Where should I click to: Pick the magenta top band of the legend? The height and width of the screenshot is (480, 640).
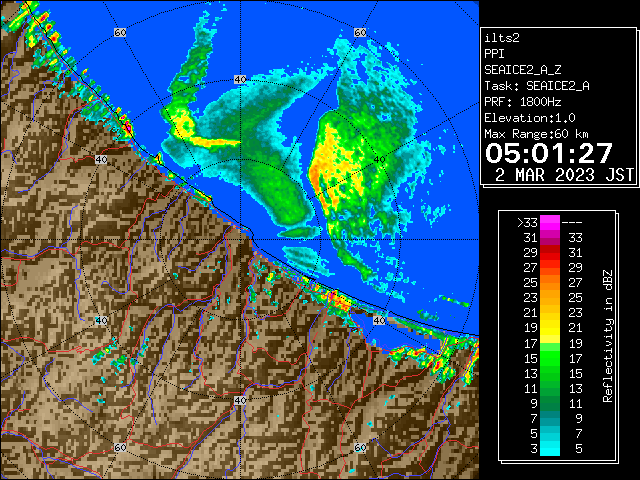[x=550, y=223]
